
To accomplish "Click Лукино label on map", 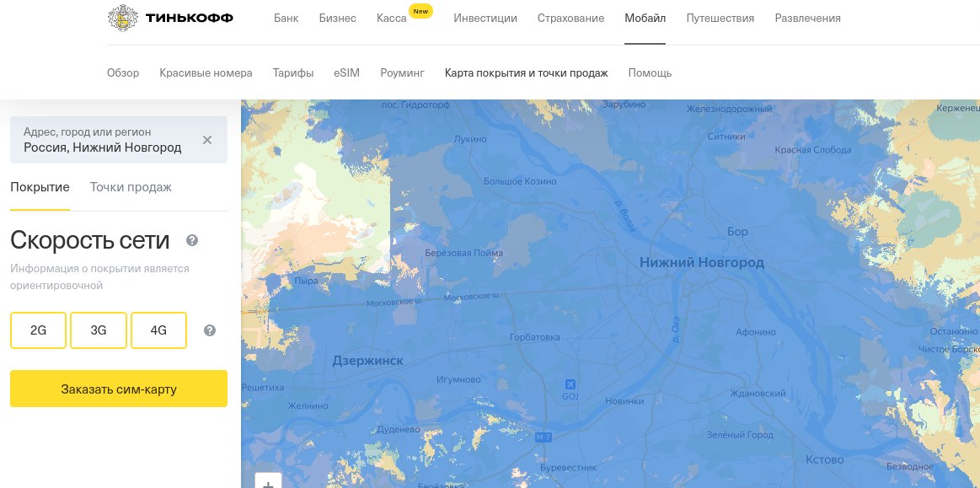I will pyautogui.click(x=470, y=139).
